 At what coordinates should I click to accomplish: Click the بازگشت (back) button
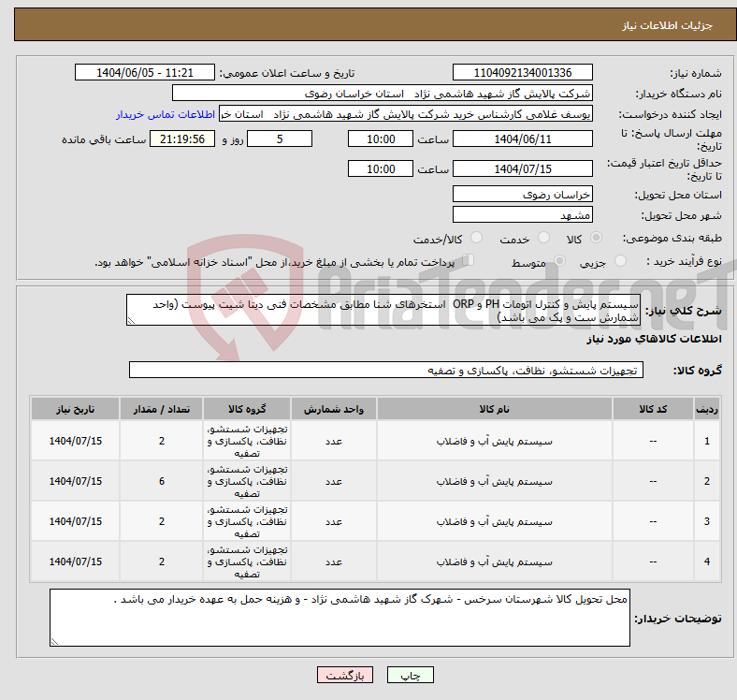pos(345,675)
